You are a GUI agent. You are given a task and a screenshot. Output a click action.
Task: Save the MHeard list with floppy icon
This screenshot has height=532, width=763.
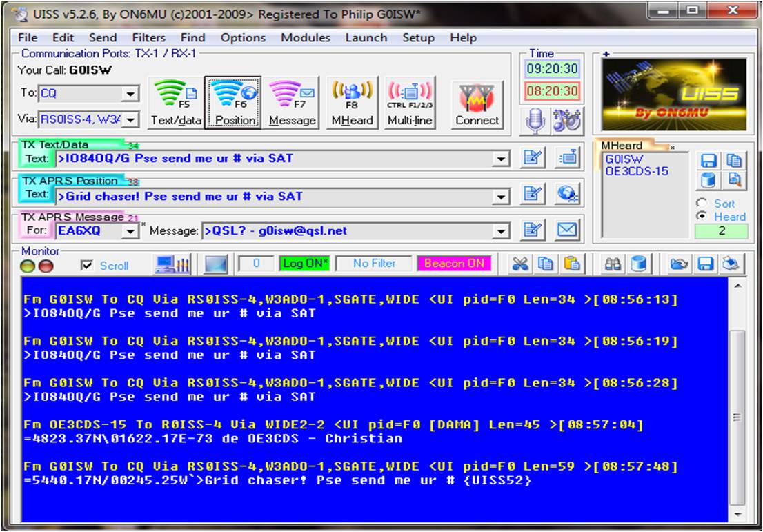click(x=708, y=161)
